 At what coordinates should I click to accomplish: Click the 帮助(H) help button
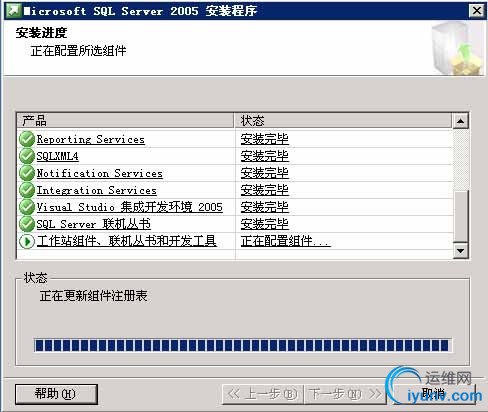[56, 394]
